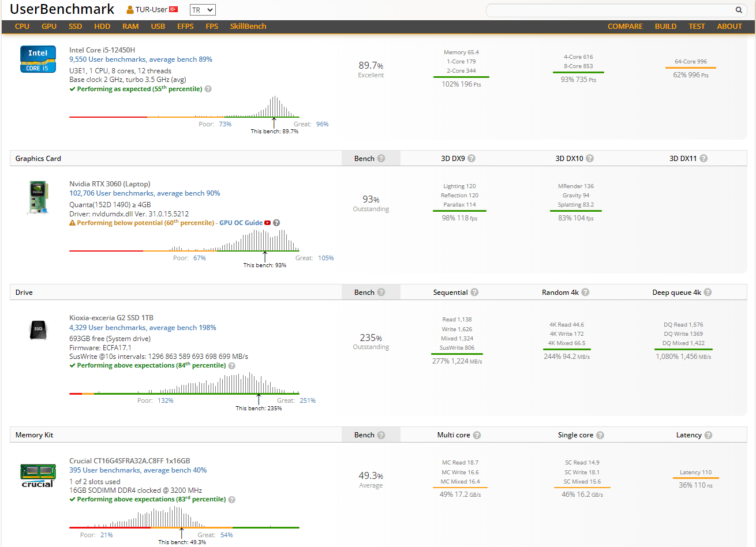
Task: Open help icon next to Memory Kit Bench
Action: pos(381,435)
